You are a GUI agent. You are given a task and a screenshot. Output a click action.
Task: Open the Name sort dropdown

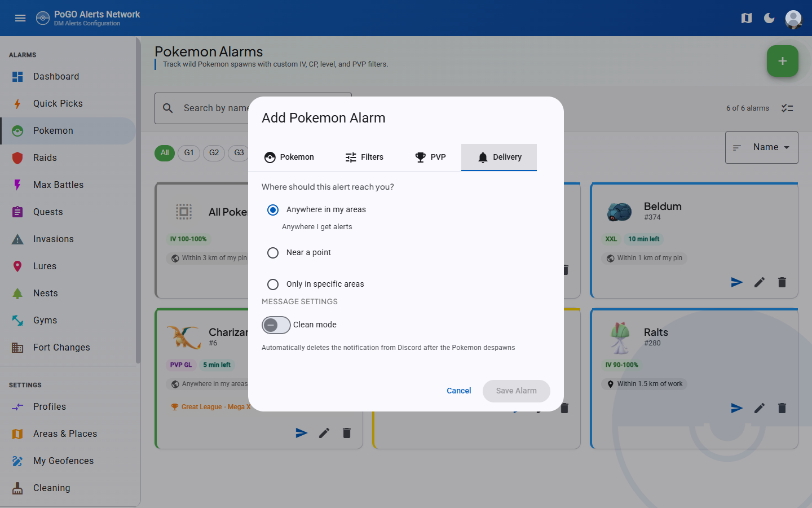[762, 147]
